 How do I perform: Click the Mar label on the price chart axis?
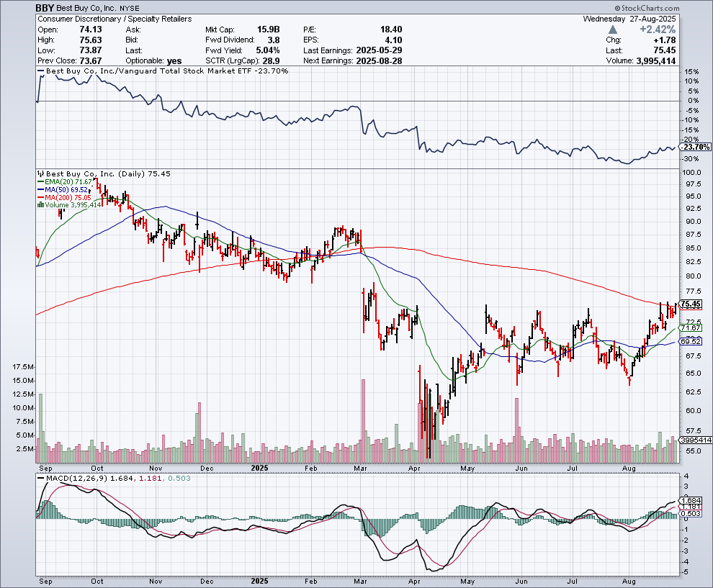[360, 468]
